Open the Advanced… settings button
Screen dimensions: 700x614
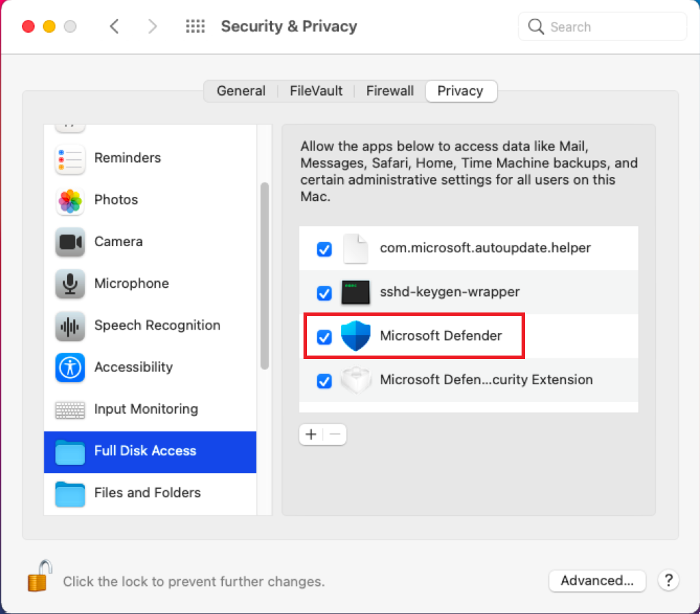597,580
